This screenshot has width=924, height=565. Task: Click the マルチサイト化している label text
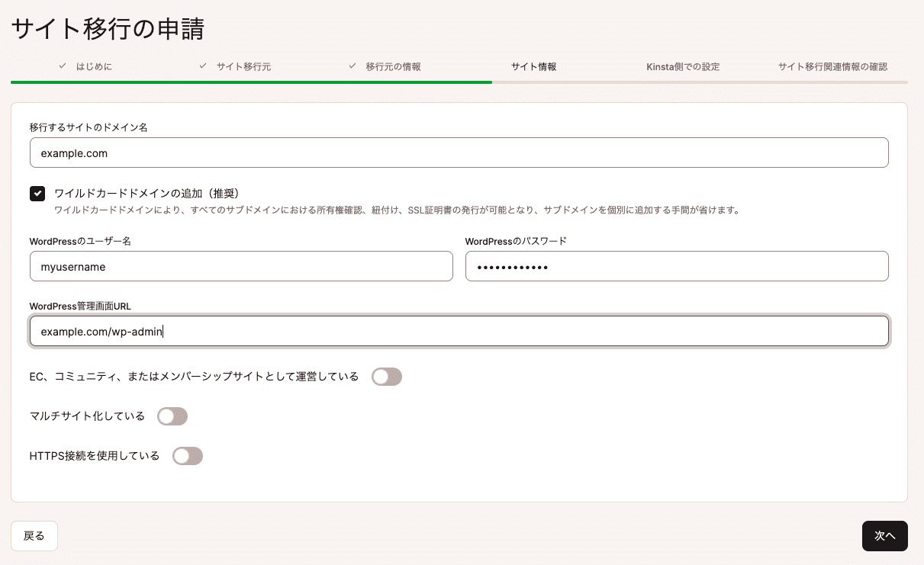pyautogui.click(x=87, y=416)
